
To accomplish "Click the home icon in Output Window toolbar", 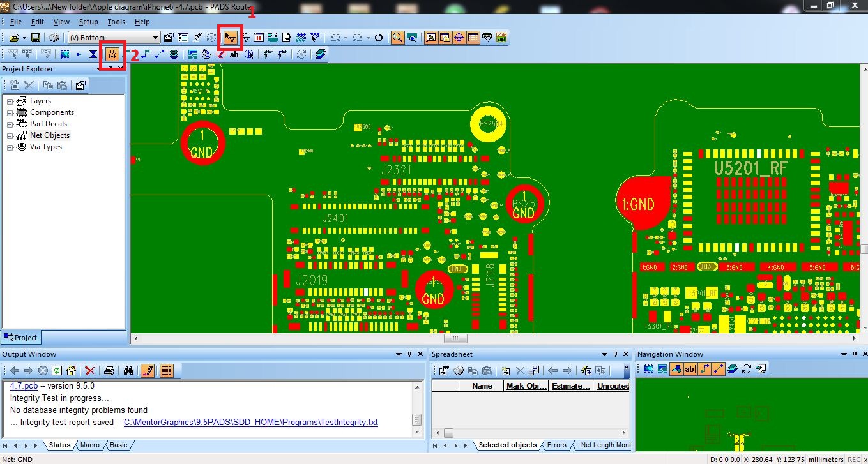I will pos(71,370).
